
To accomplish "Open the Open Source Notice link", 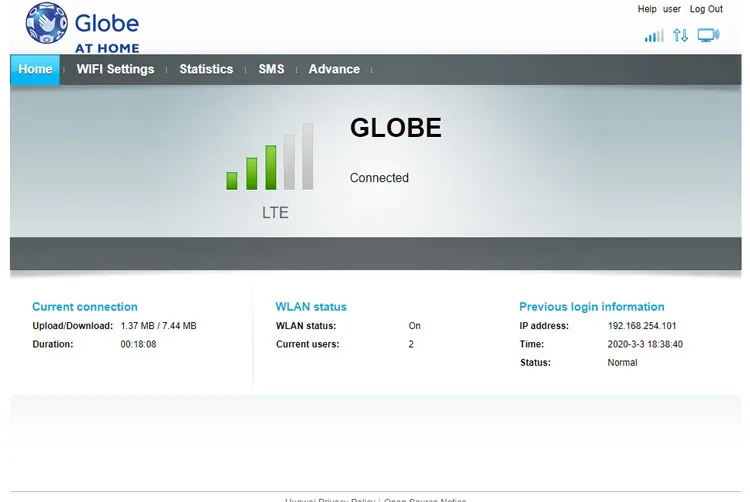I will [x=425, y=500].
